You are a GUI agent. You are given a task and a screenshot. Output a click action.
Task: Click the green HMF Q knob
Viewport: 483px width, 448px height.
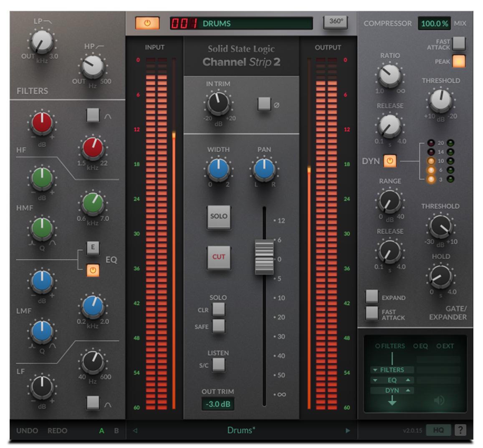(x=42, y=228)
